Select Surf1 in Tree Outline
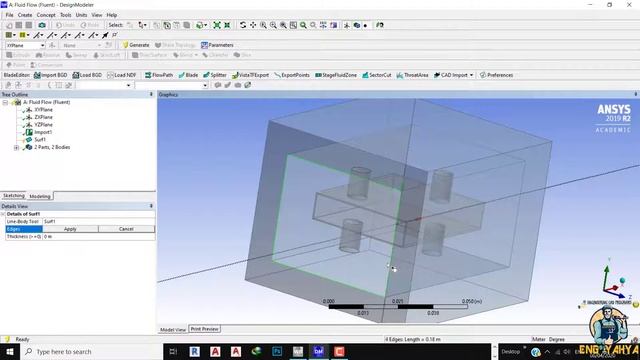This screenshot has width=640, height=360. (40, 140)
